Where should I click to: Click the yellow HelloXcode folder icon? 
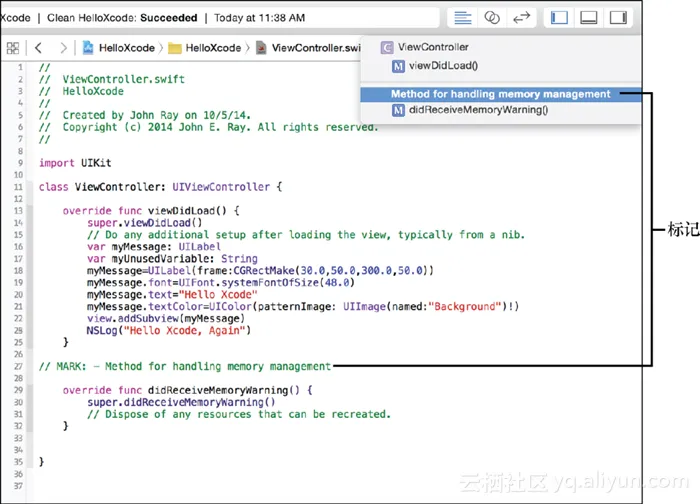click(x=175, y=48)
